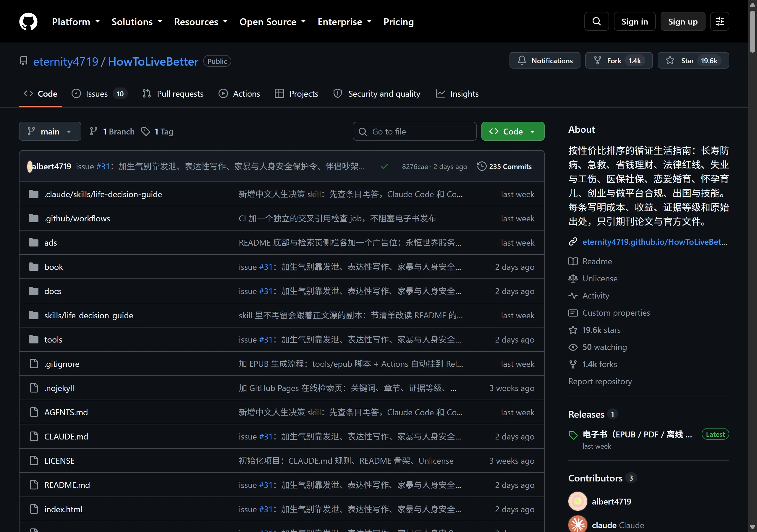Open the albert4719 contributor profile
This screenshot has width=757, height=532.
(x=611, y=501)
